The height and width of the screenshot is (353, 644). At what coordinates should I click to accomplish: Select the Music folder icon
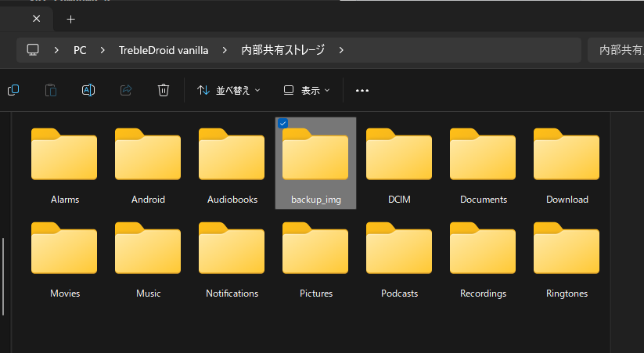(x=148, y=248)
